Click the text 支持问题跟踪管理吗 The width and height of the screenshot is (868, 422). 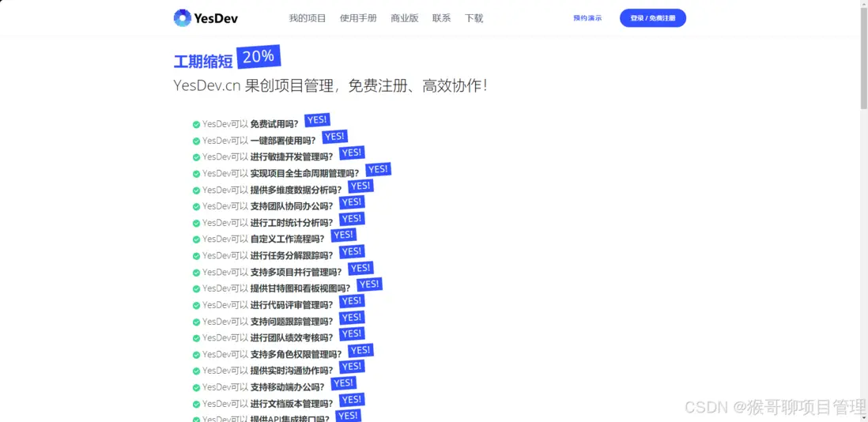click(x=292, y=322)
